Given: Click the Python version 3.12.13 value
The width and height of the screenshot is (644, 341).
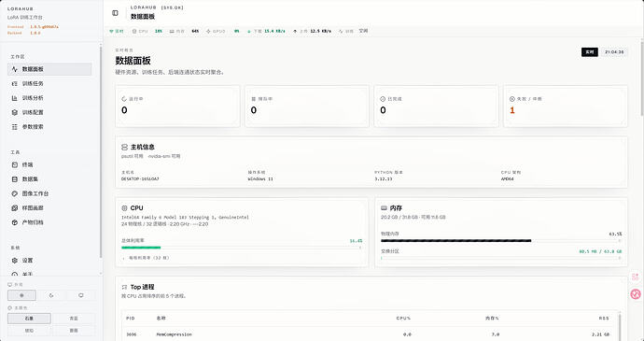Looking at the screenshot, I should tap(384, 179).
